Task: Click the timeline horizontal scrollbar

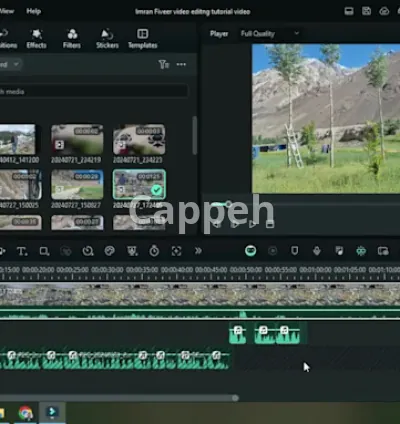Action: click(x=118, y=398)
